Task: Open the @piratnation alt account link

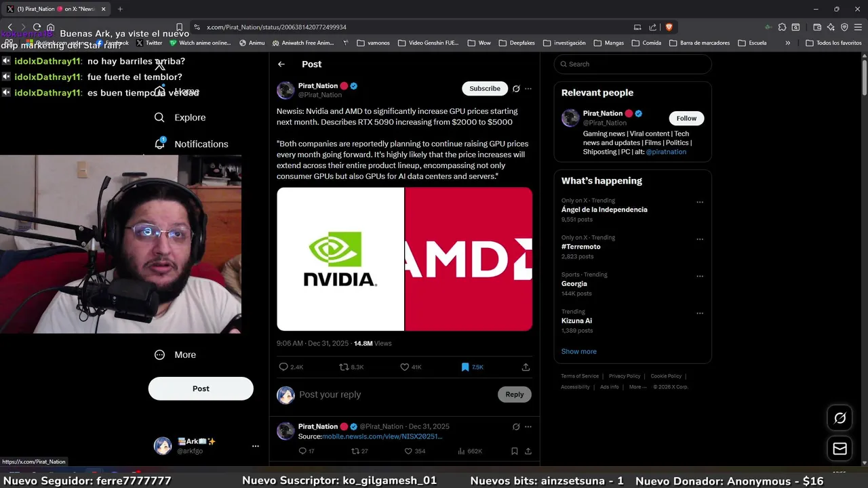Action: point(666,152)
